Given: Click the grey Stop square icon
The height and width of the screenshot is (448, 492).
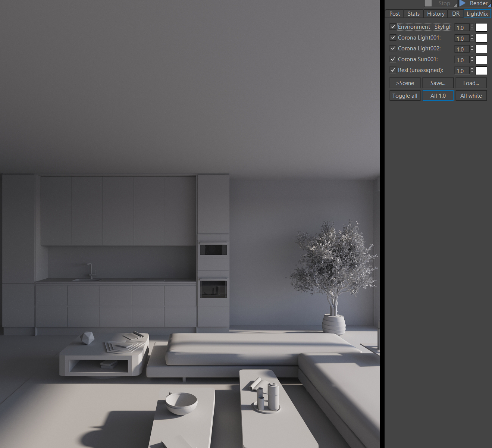Looking at the screenshot, I should click(428, 3).
